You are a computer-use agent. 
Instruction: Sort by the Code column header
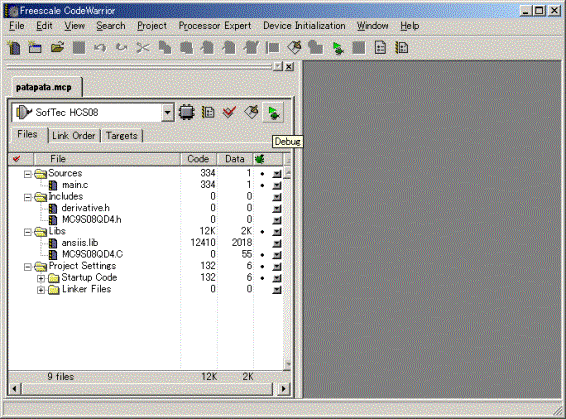(198, 159)
